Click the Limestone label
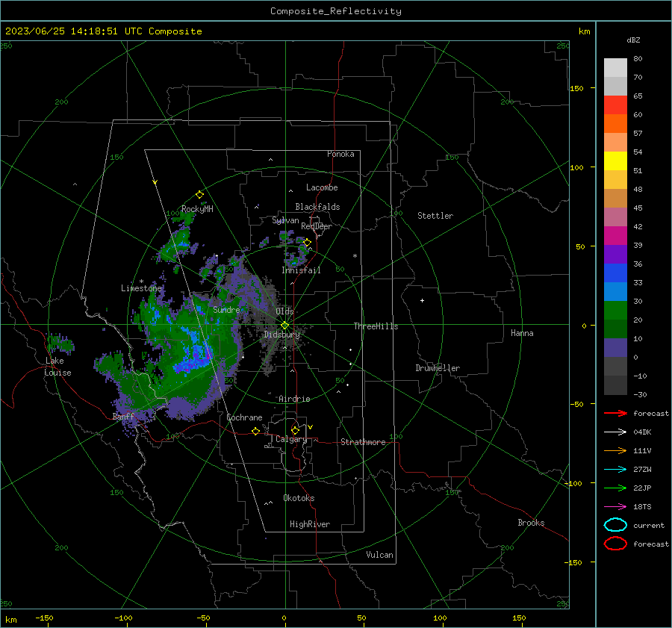The image size is (672, 628). point(141,288)
